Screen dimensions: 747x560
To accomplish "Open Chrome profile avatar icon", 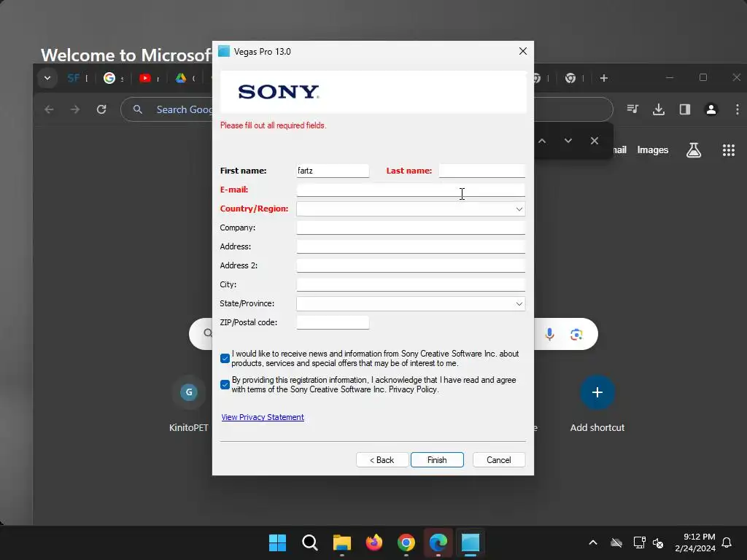I will 711,109.
